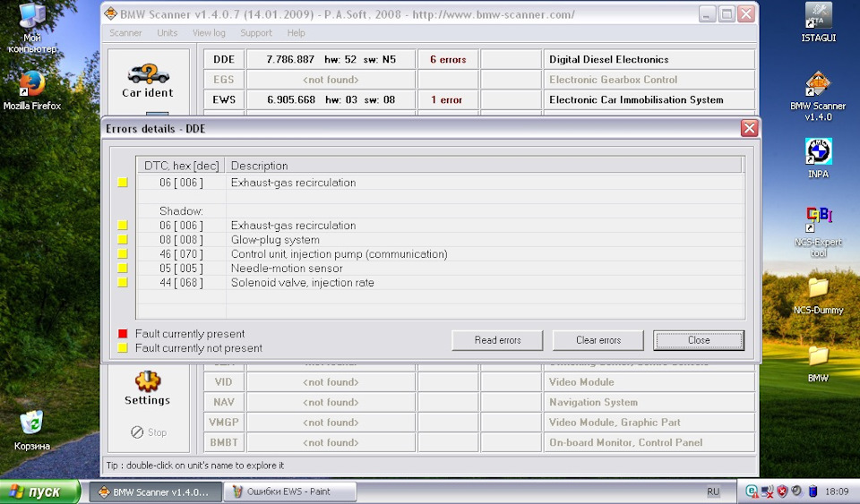
Task: Select EGS unit cell in scanner list
Action: [x=224, y=80]
